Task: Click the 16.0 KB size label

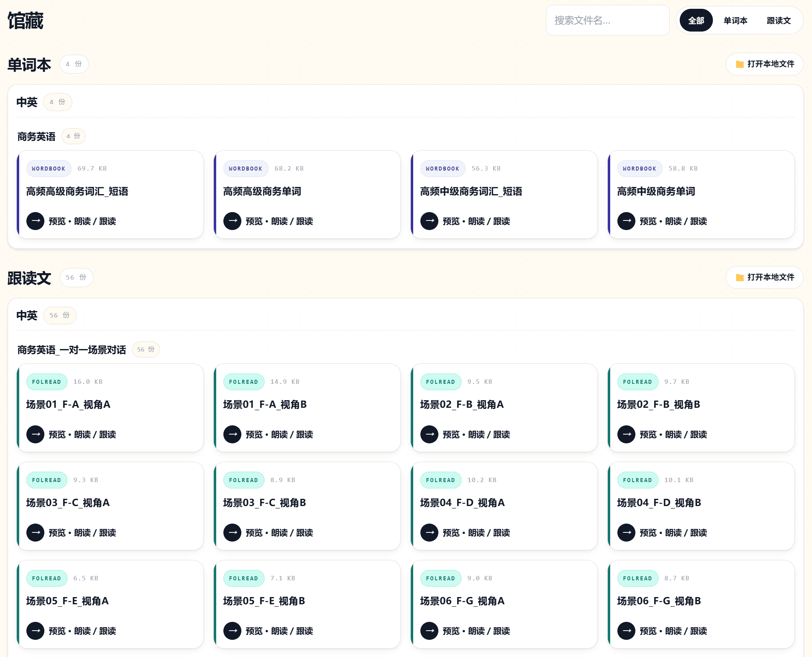Action: coord(88,382)
